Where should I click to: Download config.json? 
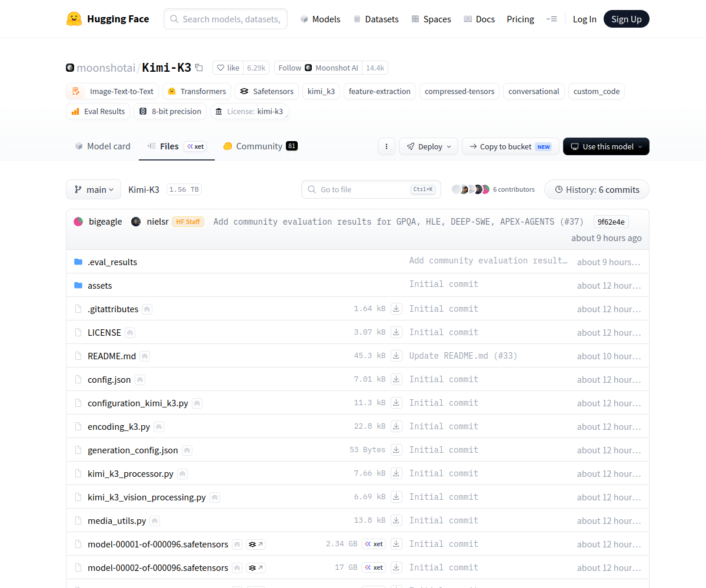coord(397,379)
